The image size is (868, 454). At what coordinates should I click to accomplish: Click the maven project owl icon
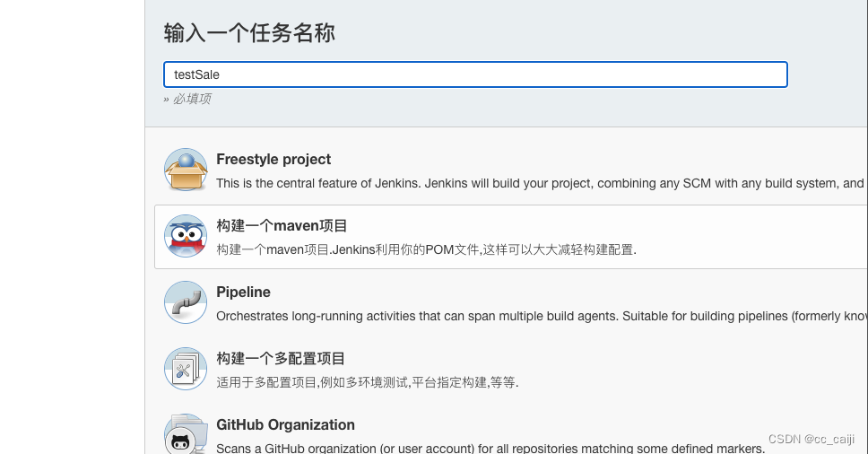186,236
